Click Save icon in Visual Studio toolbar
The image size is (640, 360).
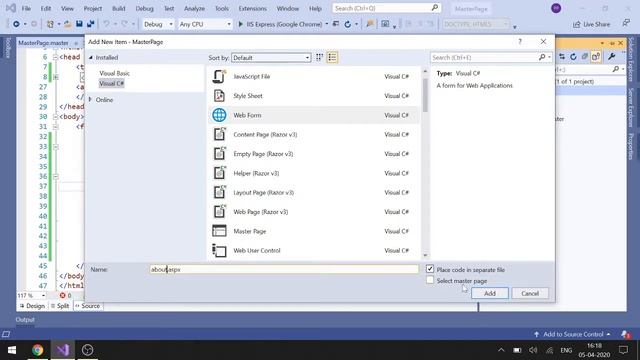tap(79, 24)
